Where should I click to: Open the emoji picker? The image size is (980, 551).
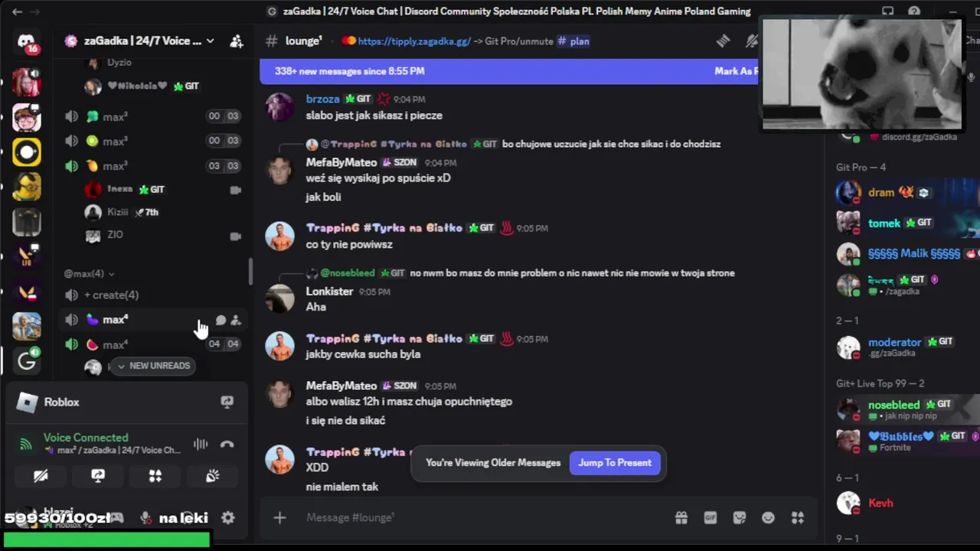(x=768, y=518)
